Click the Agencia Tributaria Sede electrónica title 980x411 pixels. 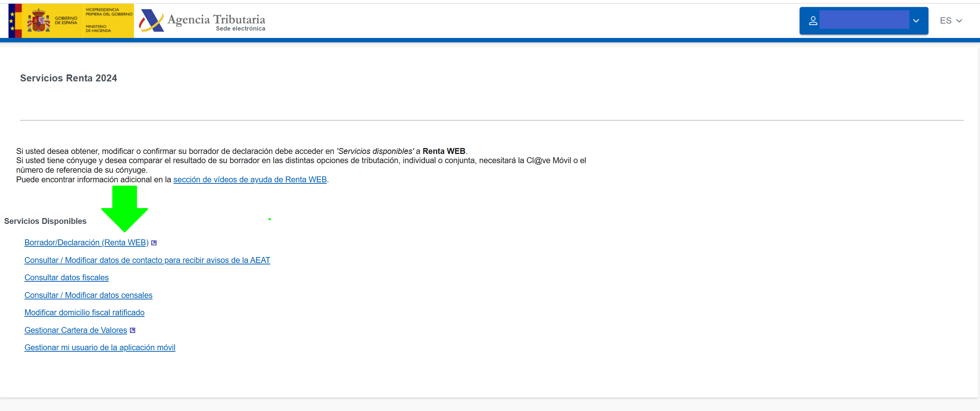(216, 22)
